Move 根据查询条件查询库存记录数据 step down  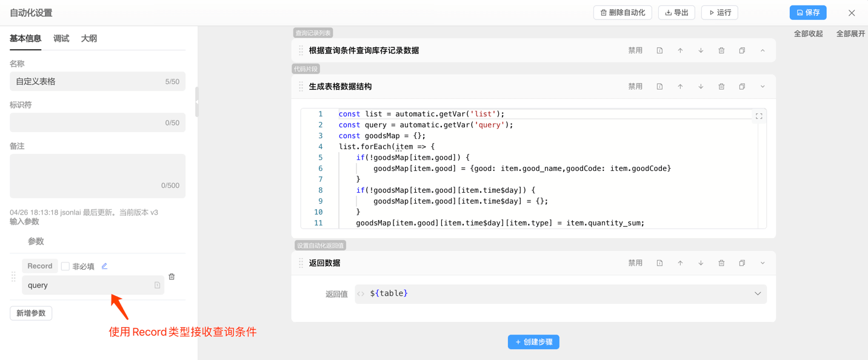pyautogui.click(x=701, y=51)
